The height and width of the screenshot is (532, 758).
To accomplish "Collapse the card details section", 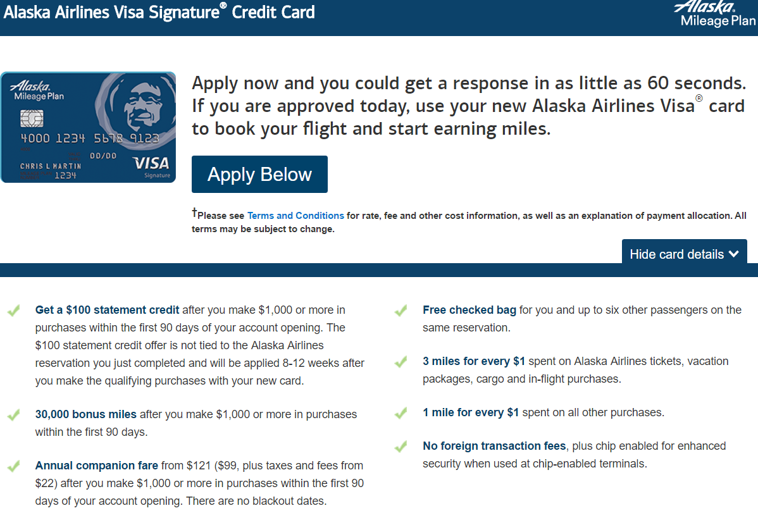I will (684, 254).
